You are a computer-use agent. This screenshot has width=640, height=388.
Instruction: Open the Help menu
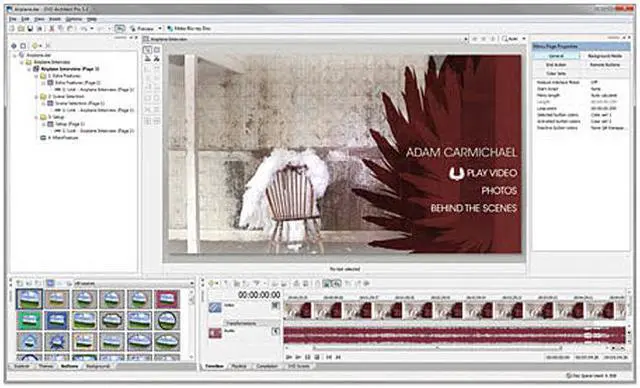coord(92,19)
